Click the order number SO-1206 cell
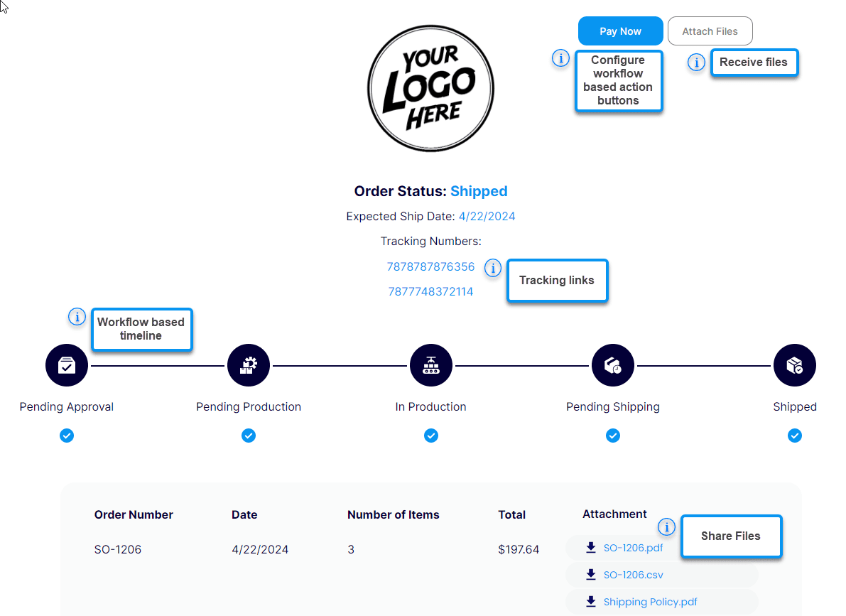Viewport: 846px width, 616px height. pyautogui.click(x=118, y=550)
